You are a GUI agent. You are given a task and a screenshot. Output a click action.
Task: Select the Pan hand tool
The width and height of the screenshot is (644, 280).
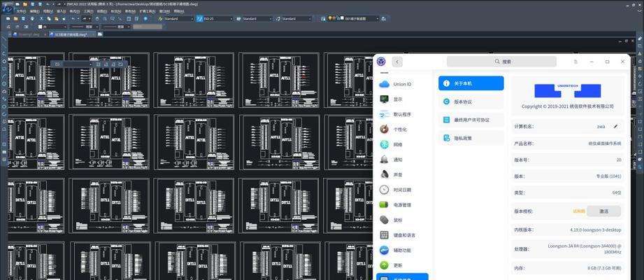(x=97, y=19)
